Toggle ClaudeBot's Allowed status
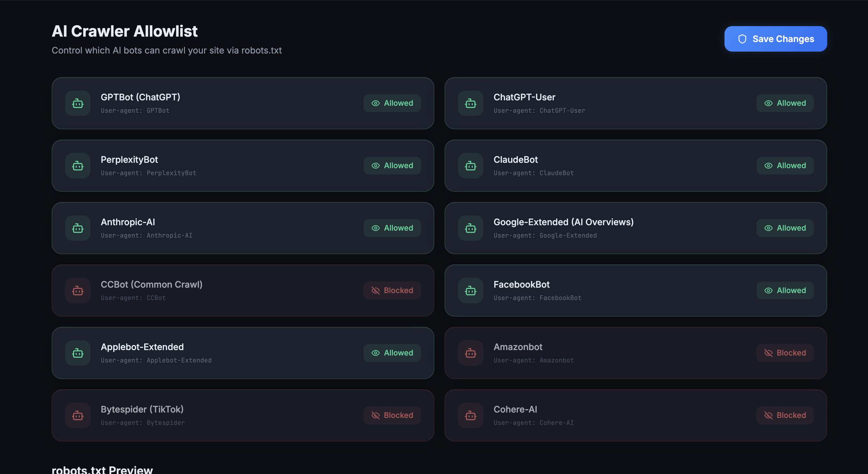Screen dimensions: 868x474 tap(785, 165)
